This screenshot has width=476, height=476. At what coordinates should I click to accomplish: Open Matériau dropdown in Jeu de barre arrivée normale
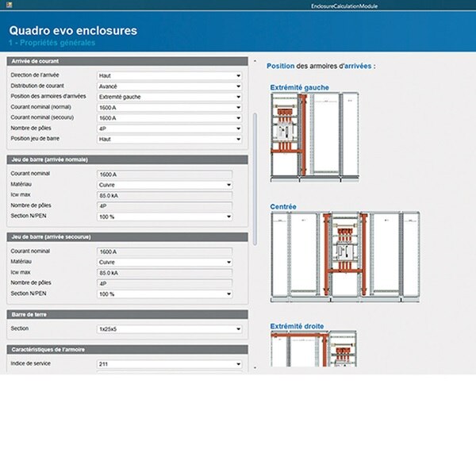pyautogui.click(x=165, y=185)
